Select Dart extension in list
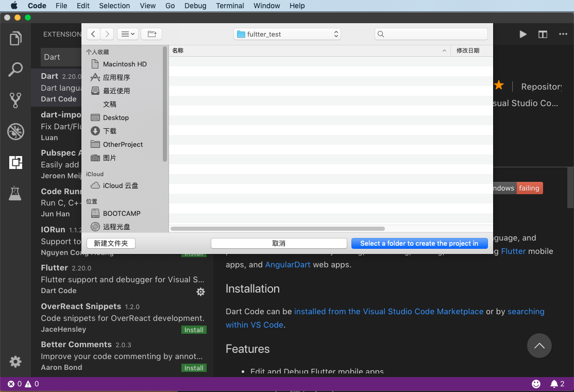The width and height of the screenshot is (574, 392). coord(57,88)
